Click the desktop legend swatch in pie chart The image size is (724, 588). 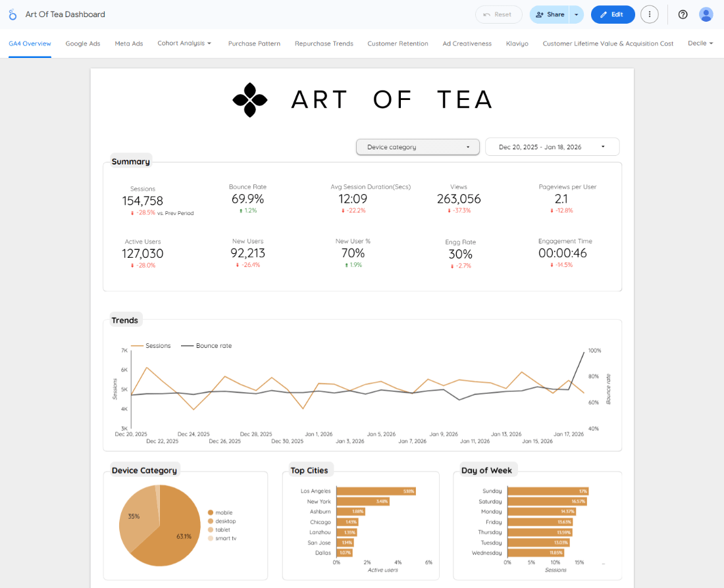(x=211, y=521)
